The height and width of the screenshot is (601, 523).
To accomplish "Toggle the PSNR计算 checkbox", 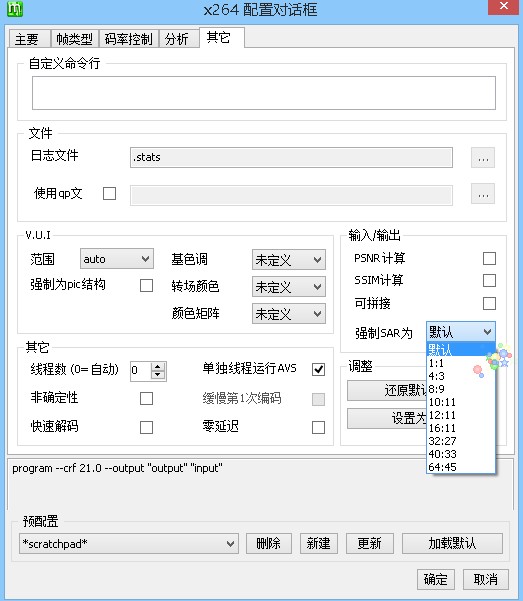I will click(489, 258).
